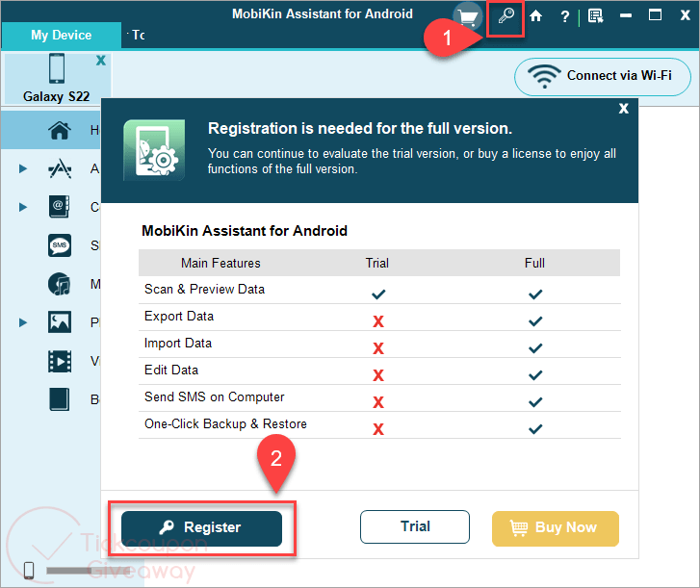The height and width of the screenshot is (588, 700).
Task: Open the Books sidebar icon
Action: pyautogui.click(x=60, y=398)
